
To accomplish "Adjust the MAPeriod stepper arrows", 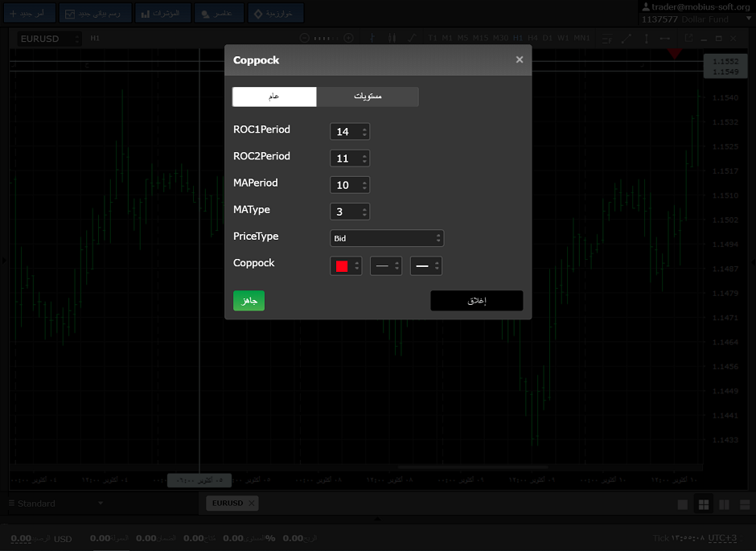I will point(364,185).
